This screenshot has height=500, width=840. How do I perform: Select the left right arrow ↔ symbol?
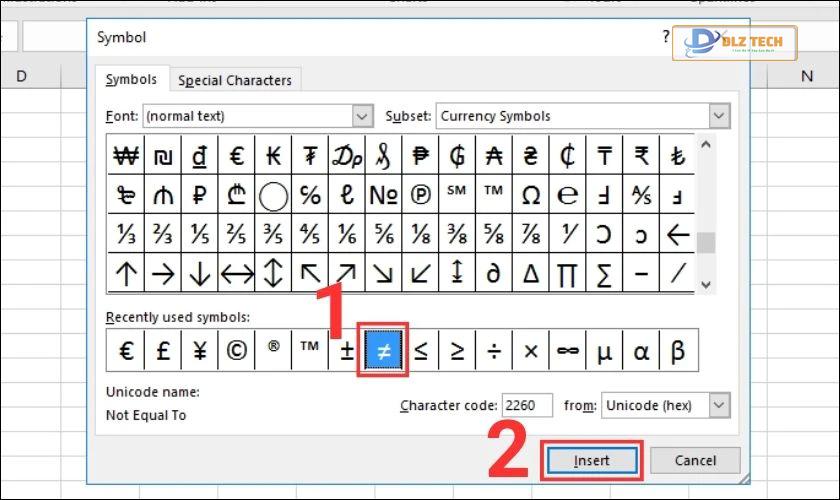[236, 273]
